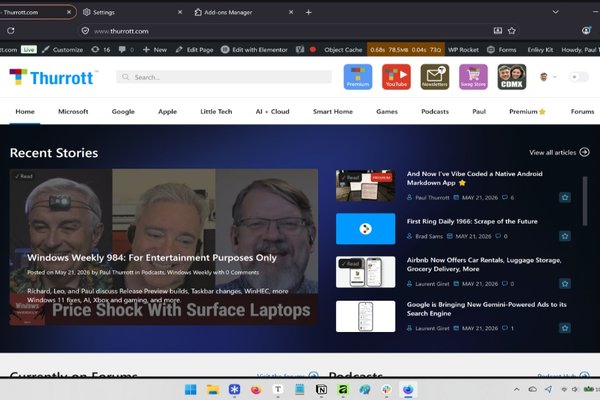Viewport: 600px width, 400px height.
Task: Open the Forms admin bar menu
Action: (x=502, y=49)
